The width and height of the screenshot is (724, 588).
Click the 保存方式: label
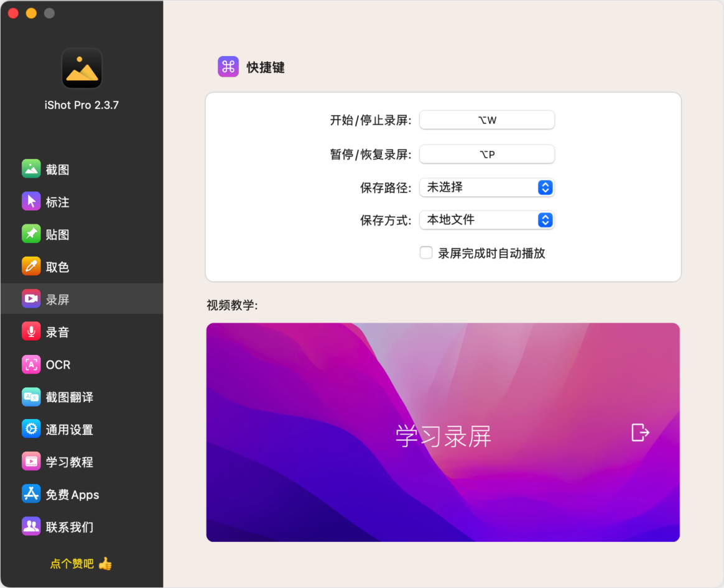[x=386, y=220]
